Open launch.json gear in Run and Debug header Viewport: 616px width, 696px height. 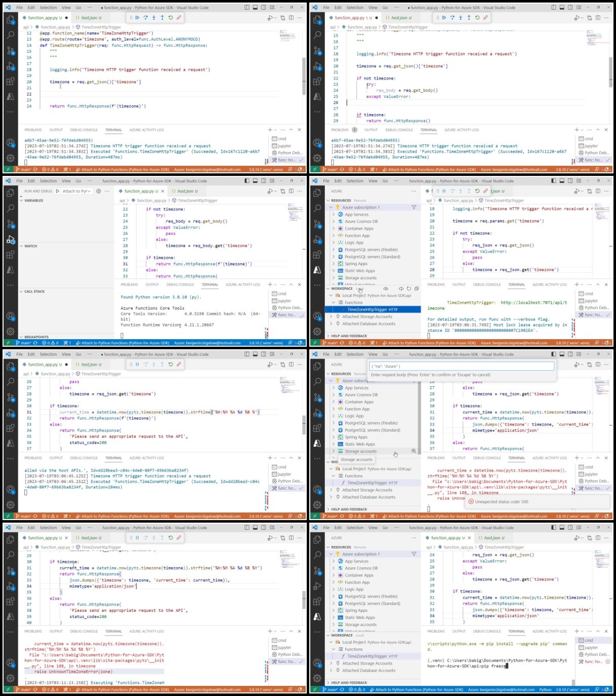[x=99, y=191]
